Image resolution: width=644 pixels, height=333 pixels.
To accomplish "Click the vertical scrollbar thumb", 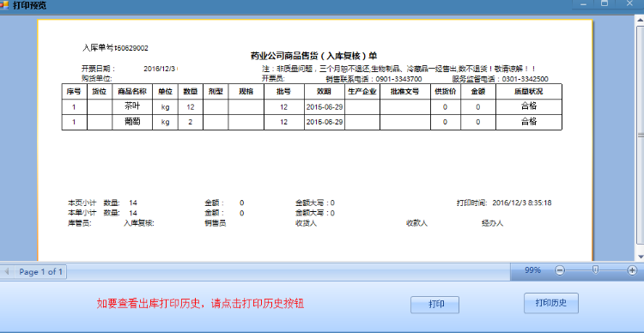I will pyautogui.click(x=641, y=136).
